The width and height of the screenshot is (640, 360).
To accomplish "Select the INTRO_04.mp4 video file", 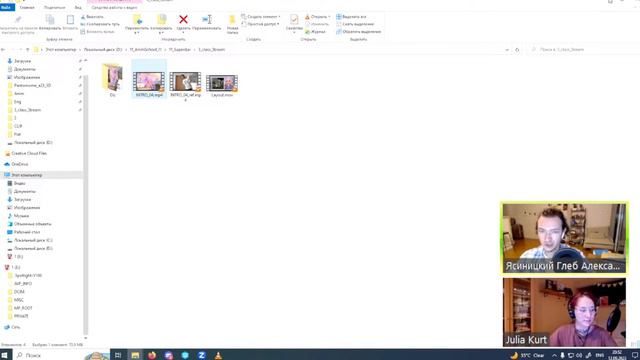I will [149, 80].
